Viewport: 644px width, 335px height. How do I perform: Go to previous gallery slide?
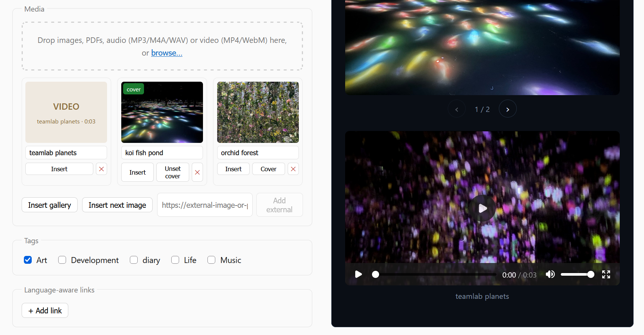pos(457,109)
